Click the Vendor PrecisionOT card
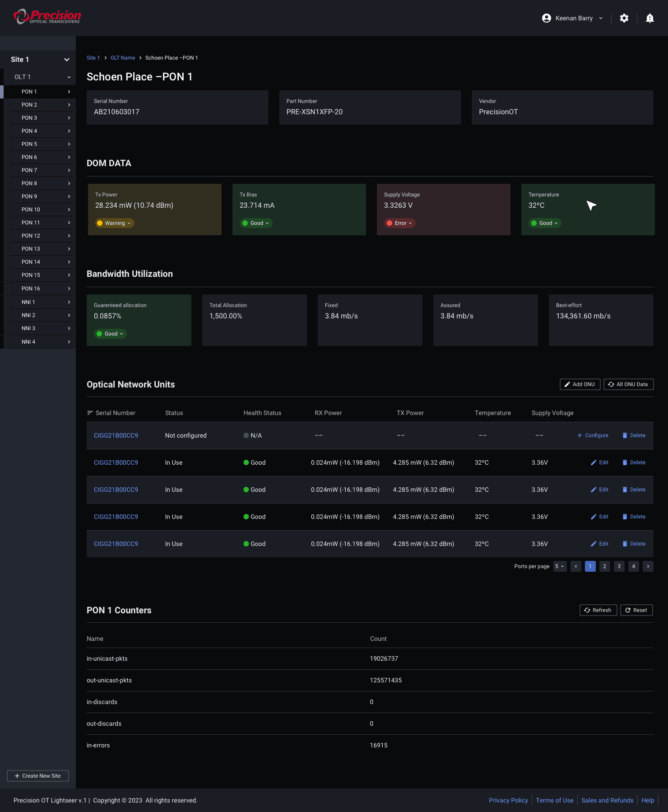Image resolution: width=668 pixels, height=812 pixels. [x=562, y=107]
